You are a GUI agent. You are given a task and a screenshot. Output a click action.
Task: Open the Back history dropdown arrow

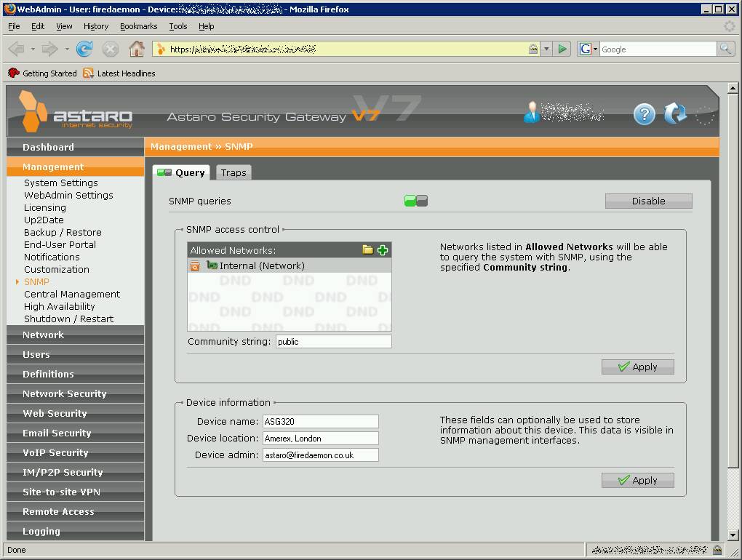point(33,49)
